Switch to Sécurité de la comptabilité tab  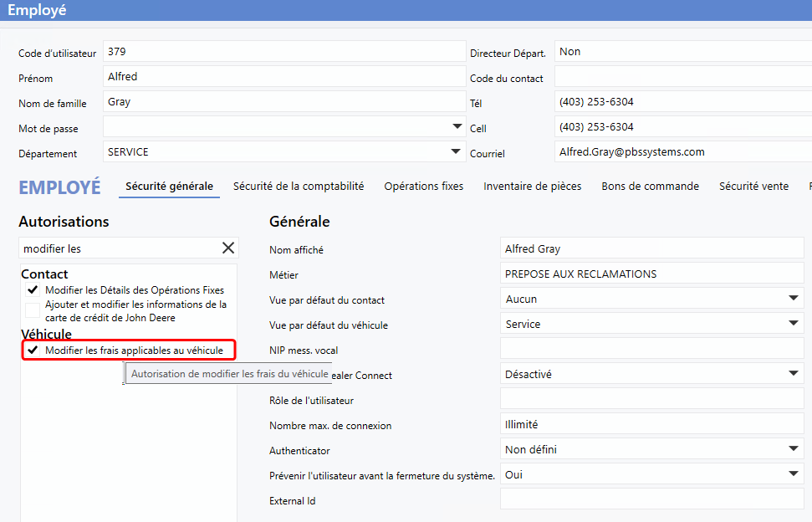[299, 187]
